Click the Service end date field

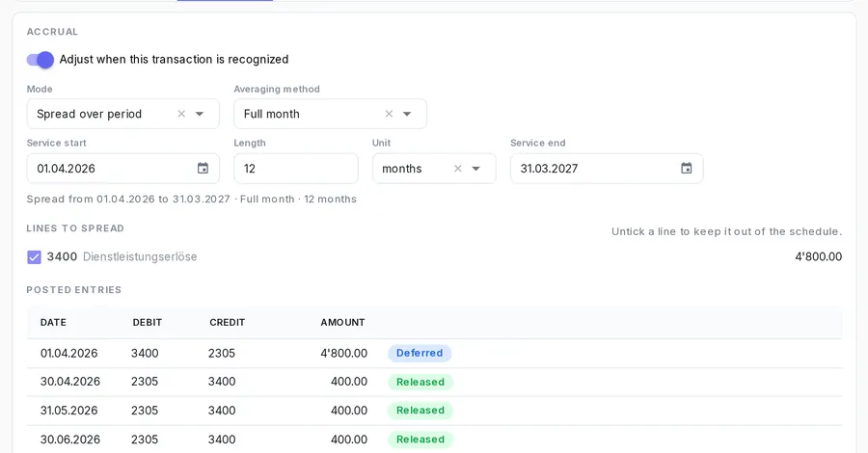tap(607, 169)
